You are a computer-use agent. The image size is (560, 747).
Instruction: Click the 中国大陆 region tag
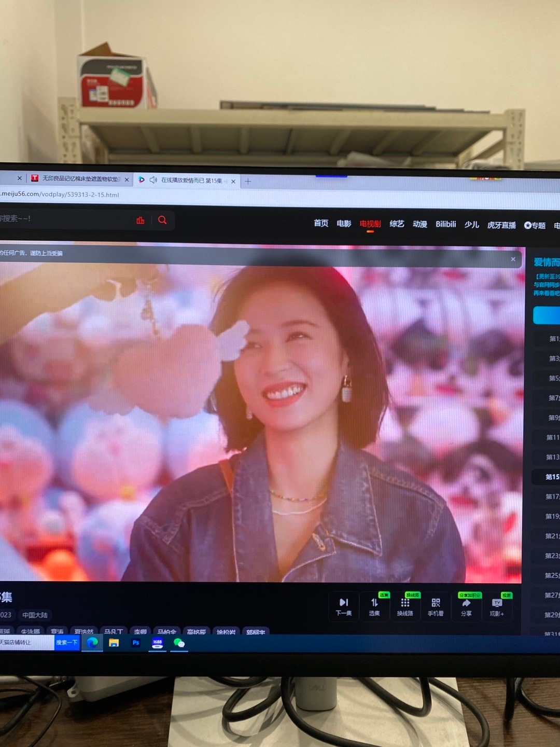(x=35, y=615)
